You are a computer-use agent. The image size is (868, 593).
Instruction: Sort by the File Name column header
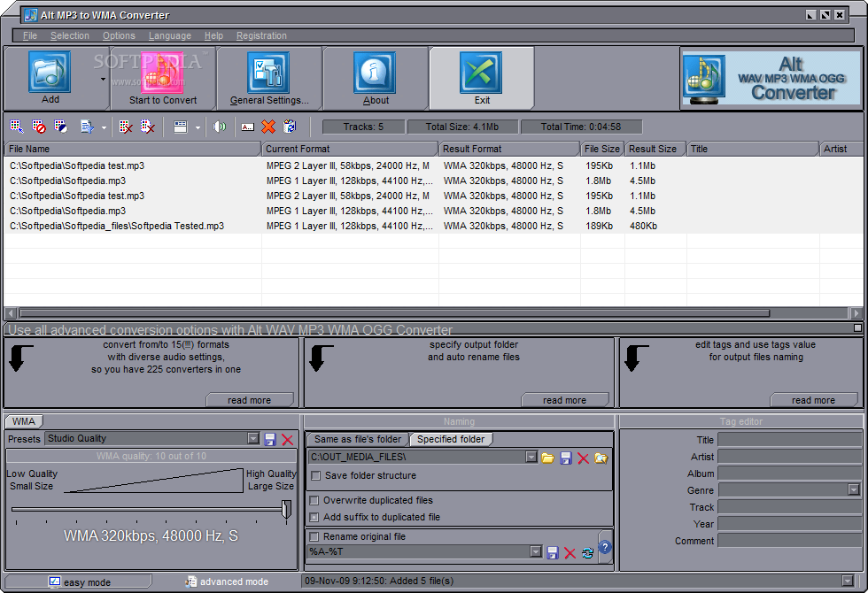[x=132, y=149]
